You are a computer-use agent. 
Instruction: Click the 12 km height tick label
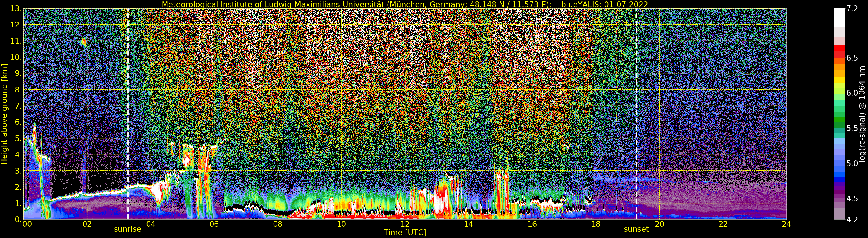pyautogui.click(x=16, y=25)
